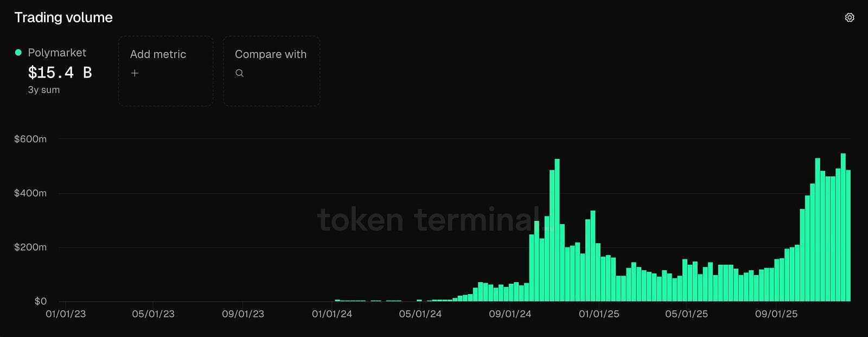Screen dimensions: 868x337
Task: Select the Polymarket series label
Action: [57, 53]
